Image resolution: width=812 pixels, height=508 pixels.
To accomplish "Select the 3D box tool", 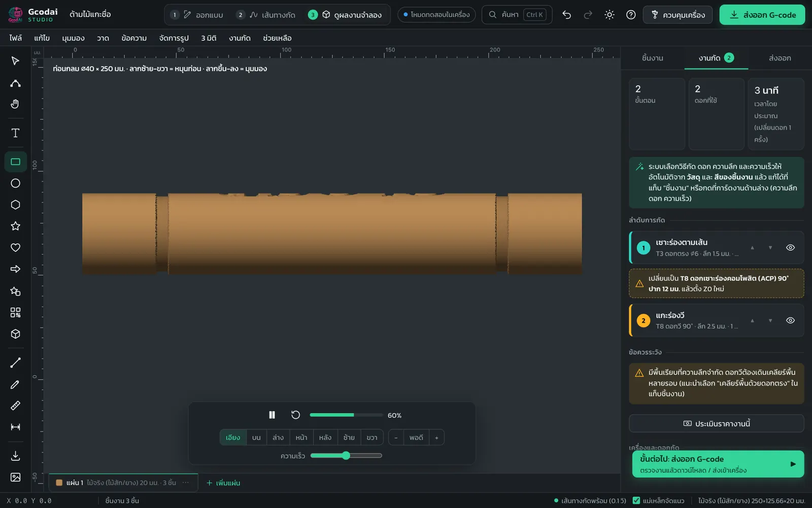I will click(x=15, y=334).
